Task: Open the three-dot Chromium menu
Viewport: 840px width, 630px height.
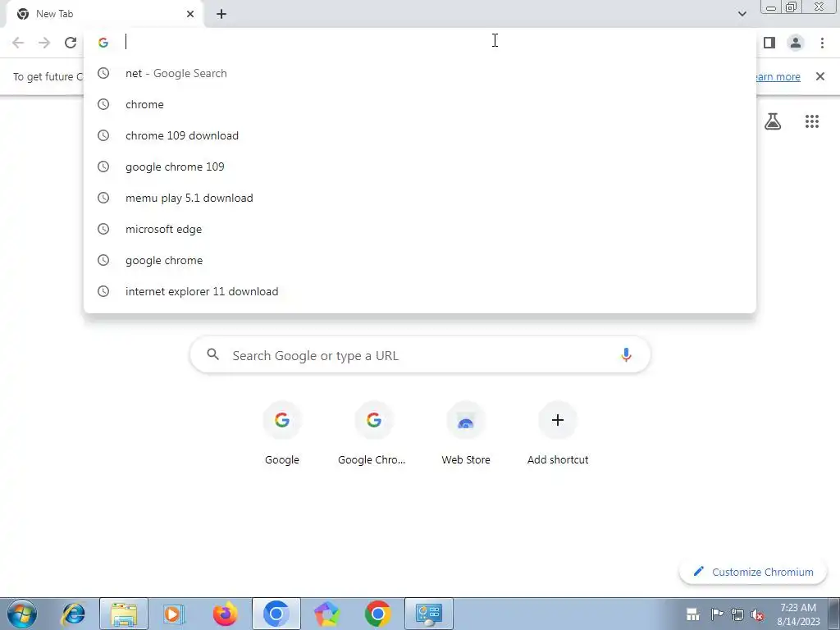Action: [822, 43]
